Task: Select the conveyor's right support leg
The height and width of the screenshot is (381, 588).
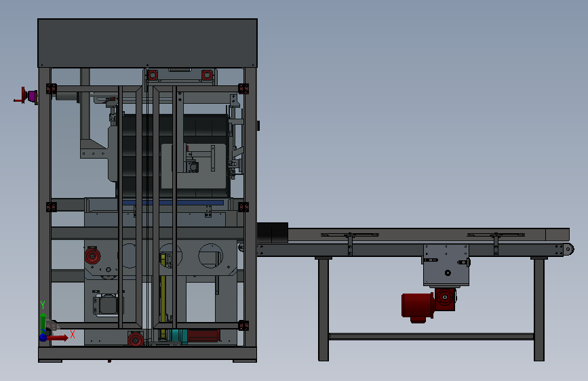Action: pyautogui.click(x=539, y=309)
